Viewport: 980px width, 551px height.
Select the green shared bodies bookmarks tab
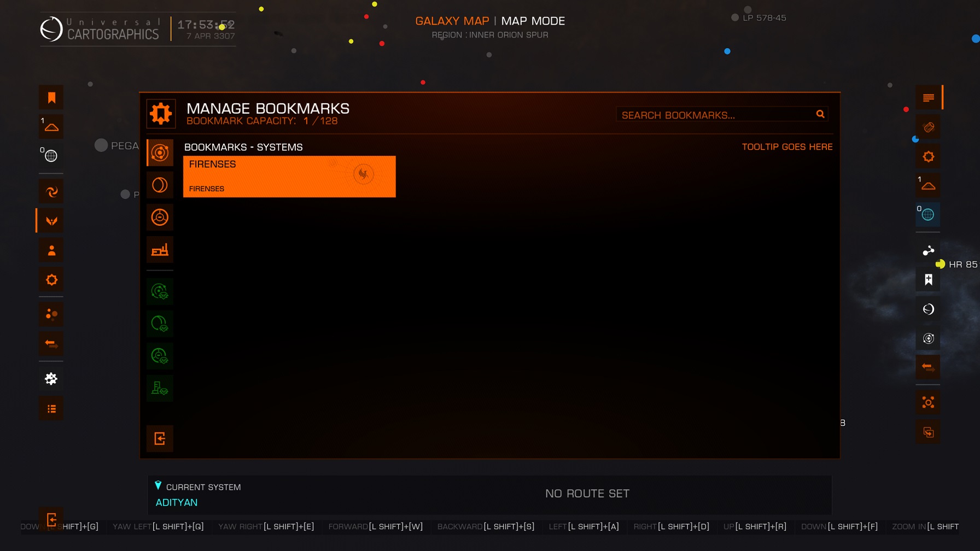pos(160,324)
